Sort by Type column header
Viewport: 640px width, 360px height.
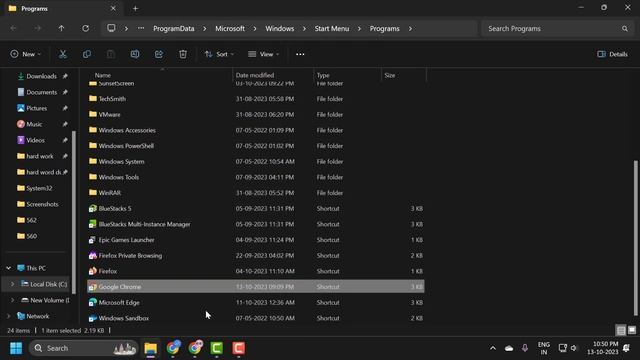click(x=323, y=75)
